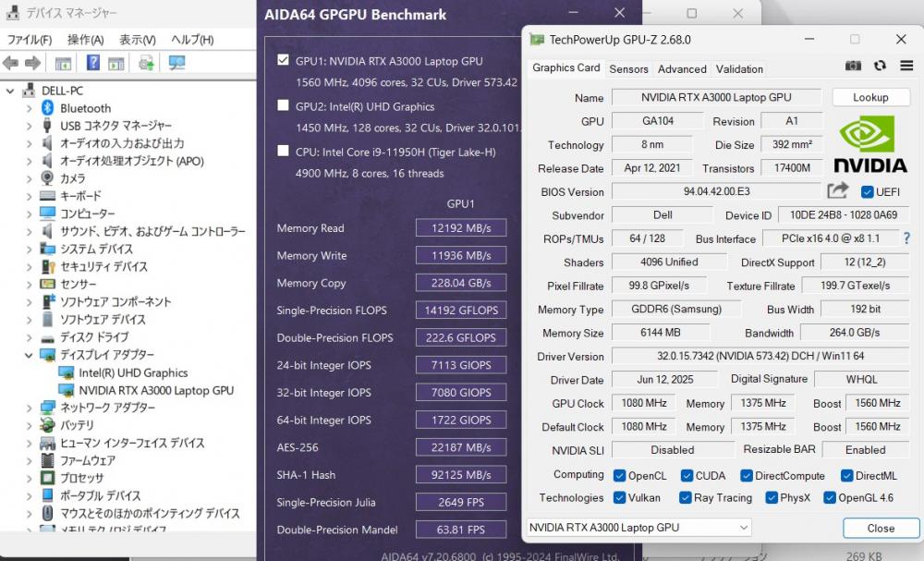Toggle the Ray Tracing checkbox
The height and width of the screenshot is (561, 924).
(685, 498)
